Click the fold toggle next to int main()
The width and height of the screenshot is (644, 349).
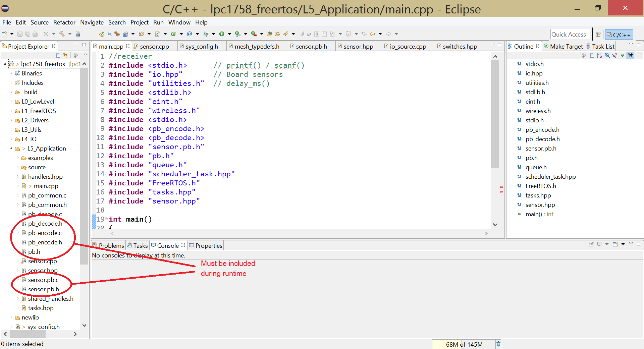(106, 219)
